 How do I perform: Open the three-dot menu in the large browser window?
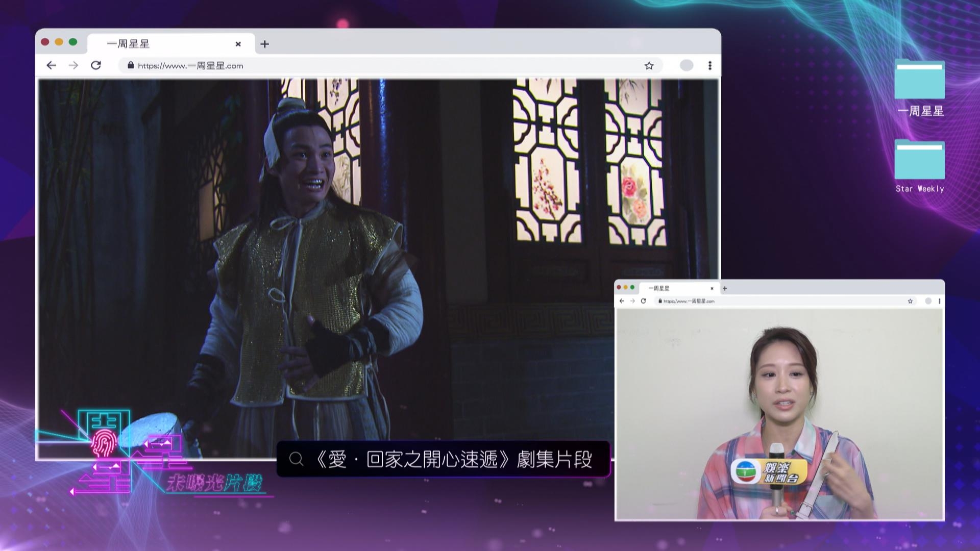[x=710, y=65]
